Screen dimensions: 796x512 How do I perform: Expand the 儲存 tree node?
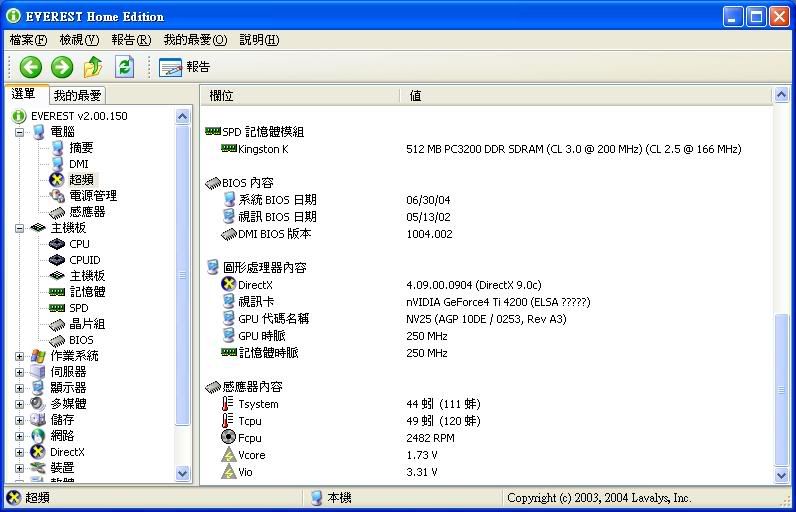(19, 420)
